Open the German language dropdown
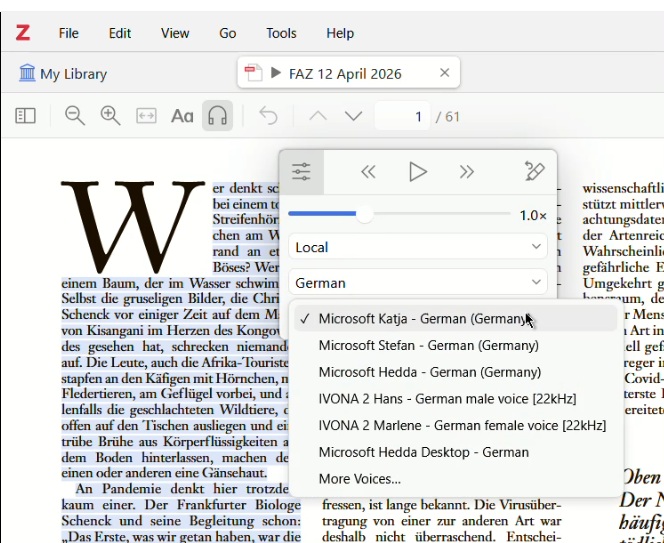The height and width of the screenshot is (543, 664). [418, 283]
